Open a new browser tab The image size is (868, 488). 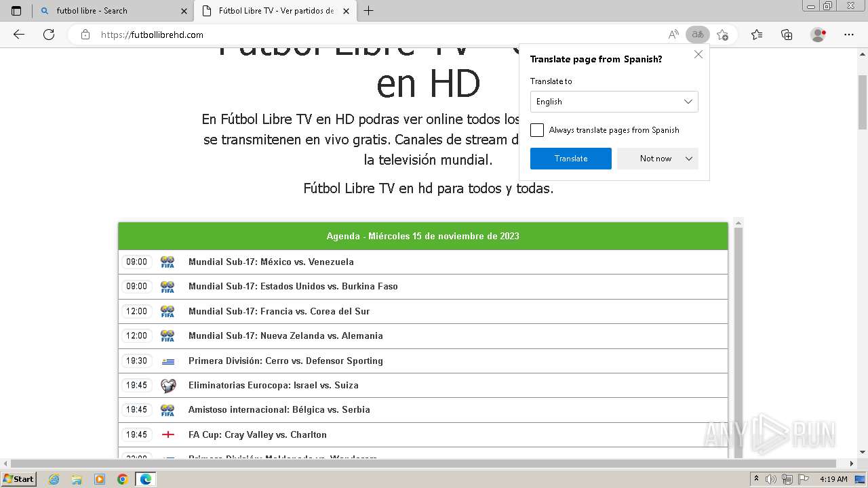pyautogui.click(x=369, y=11)
